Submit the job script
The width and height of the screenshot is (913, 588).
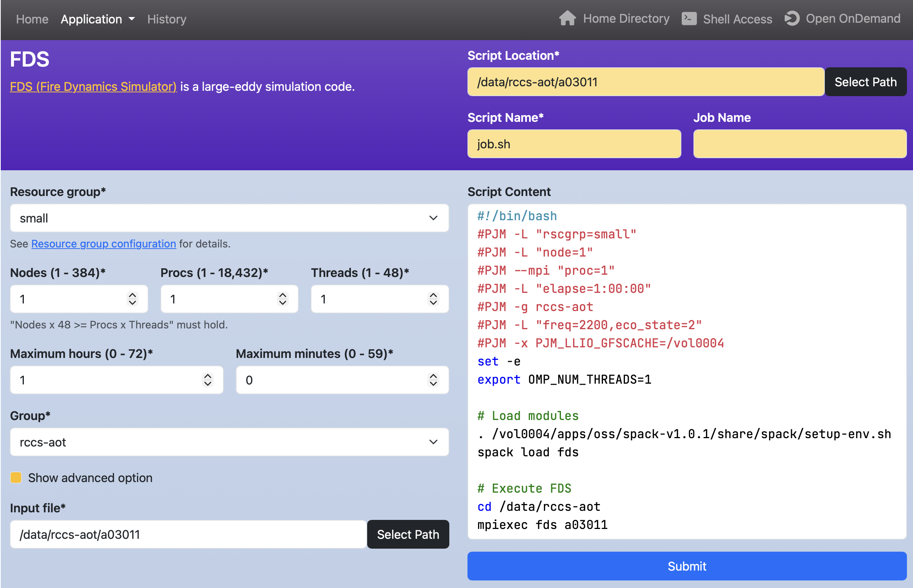pyautogui.click(x=687, y=566)
